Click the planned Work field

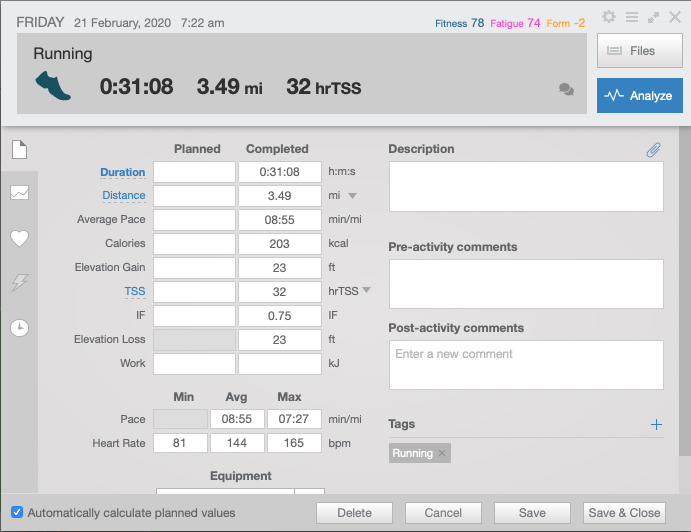[194, 364]
